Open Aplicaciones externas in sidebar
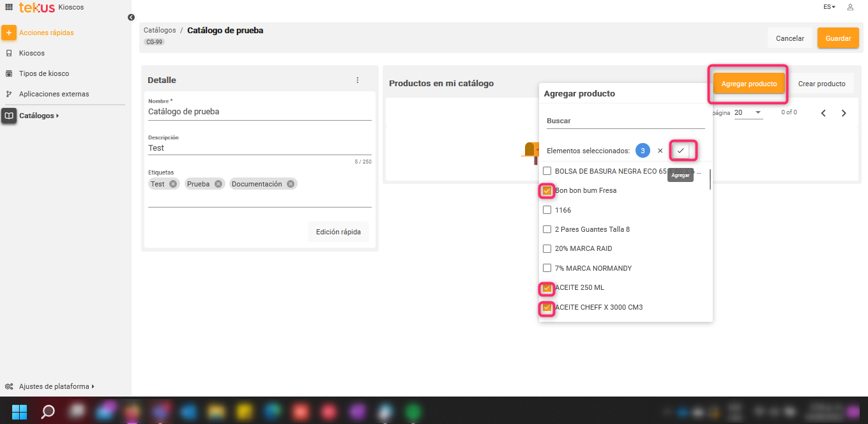This screenshot has width=868, height=424. tap(54, 94)
